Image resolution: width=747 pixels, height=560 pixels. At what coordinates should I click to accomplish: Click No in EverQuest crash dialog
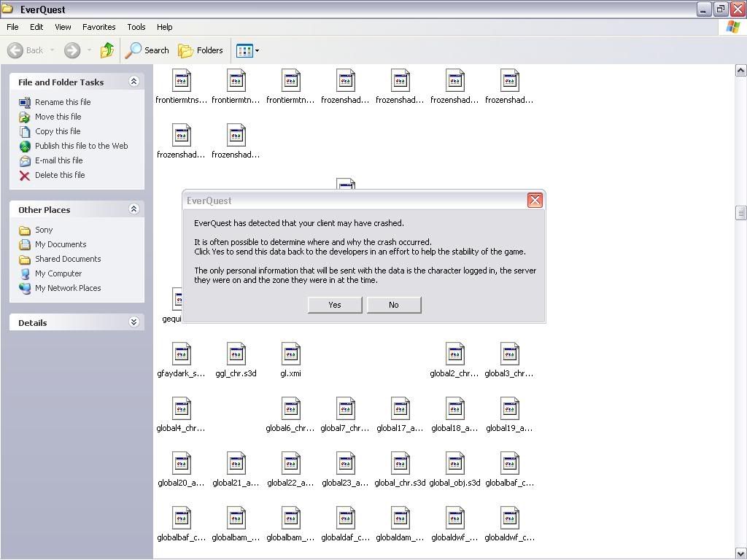pyautogui.click(x=394, y=305)
